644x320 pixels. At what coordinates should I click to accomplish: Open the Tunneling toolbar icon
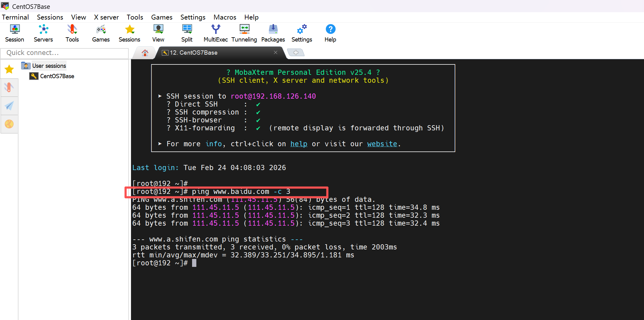click(244, 33)
